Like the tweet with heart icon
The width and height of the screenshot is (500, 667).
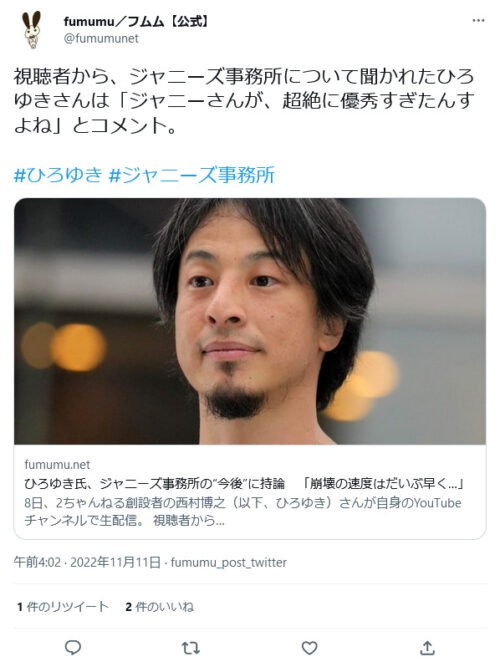pyautogui.click(x=309, y=648)
